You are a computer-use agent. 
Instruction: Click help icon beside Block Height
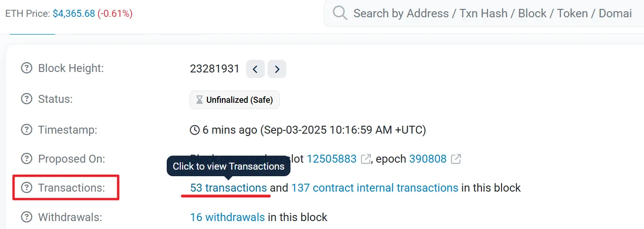click(27, 68)
